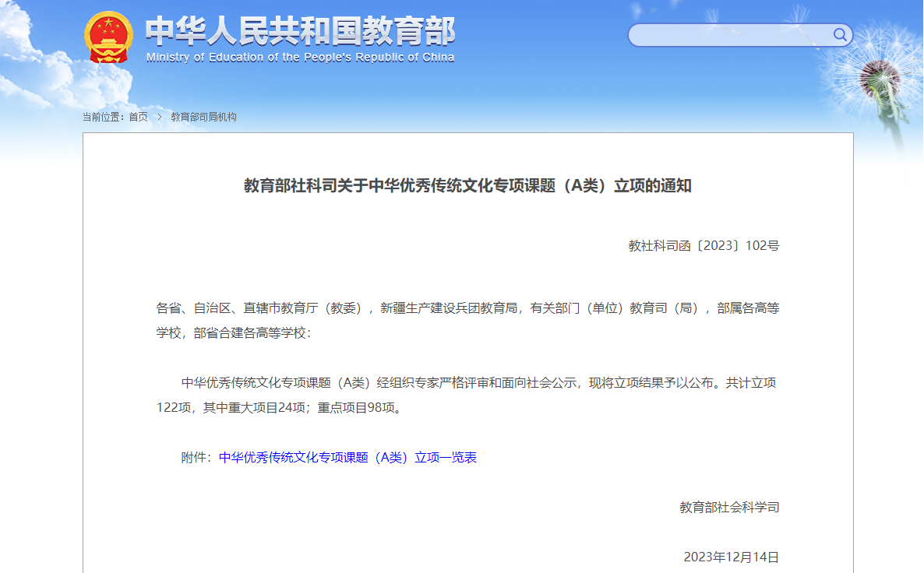
Task: Click the national emblem logo
Action: 108,37
